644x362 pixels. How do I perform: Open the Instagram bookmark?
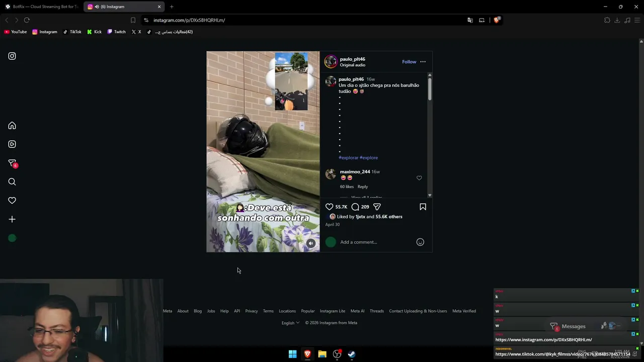[x=45, y=32]
